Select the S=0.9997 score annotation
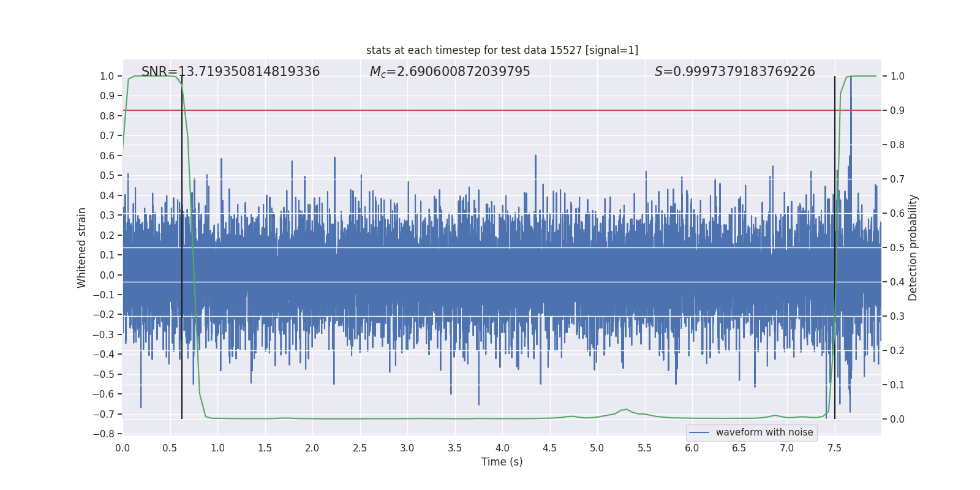Viewport: 980px width, 490px height. (734, 72)
